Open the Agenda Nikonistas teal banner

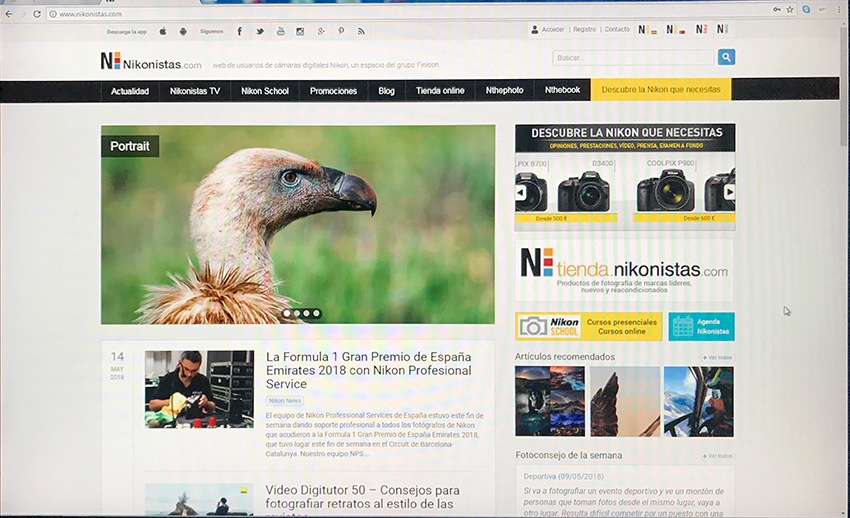701,327
